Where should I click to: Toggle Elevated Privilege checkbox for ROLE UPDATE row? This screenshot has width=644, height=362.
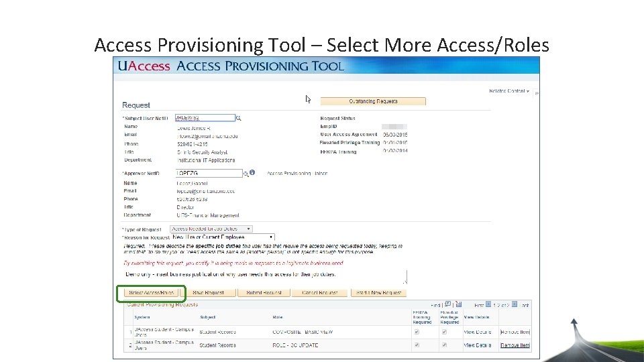444,345
